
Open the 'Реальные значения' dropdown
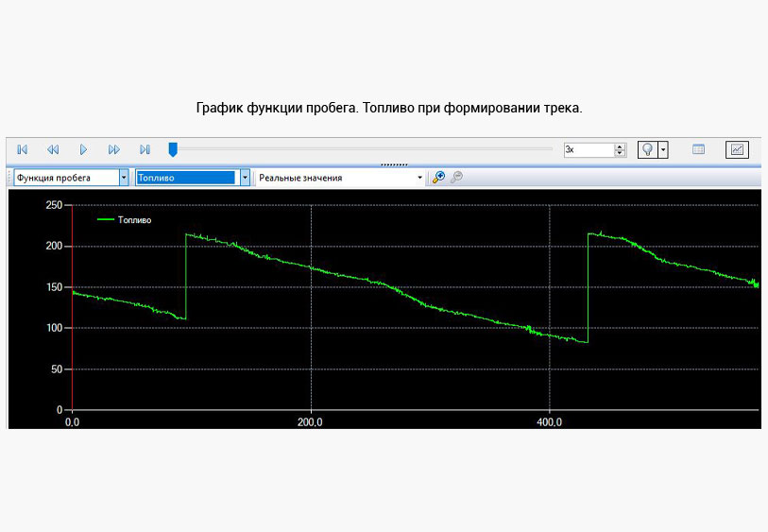tap(419, 178)
